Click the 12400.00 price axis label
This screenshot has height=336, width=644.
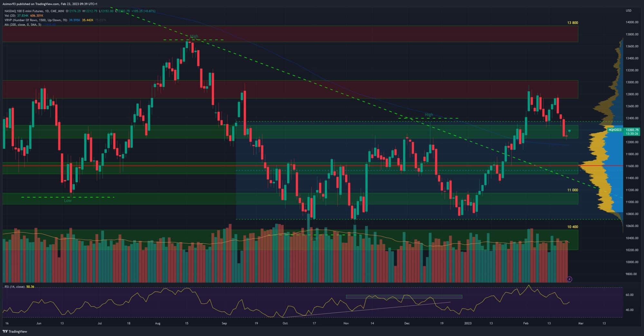632,118
